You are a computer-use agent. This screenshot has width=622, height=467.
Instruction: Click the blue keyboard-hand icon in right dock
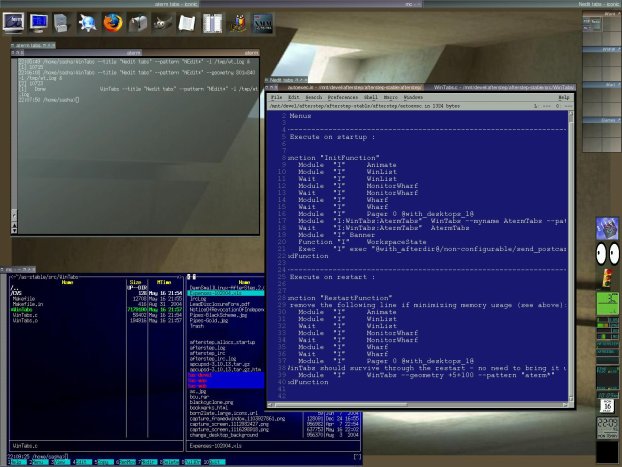(607, 228)
